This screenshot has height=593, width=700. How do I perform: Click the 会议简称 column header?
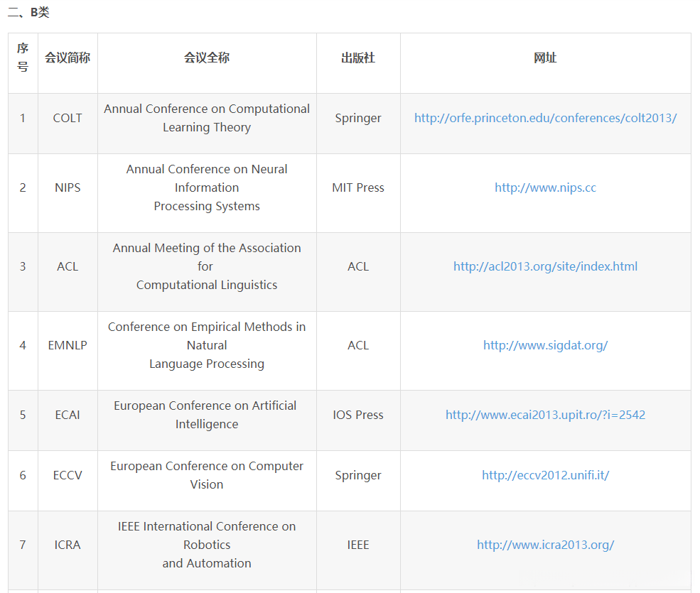(68, 58)
